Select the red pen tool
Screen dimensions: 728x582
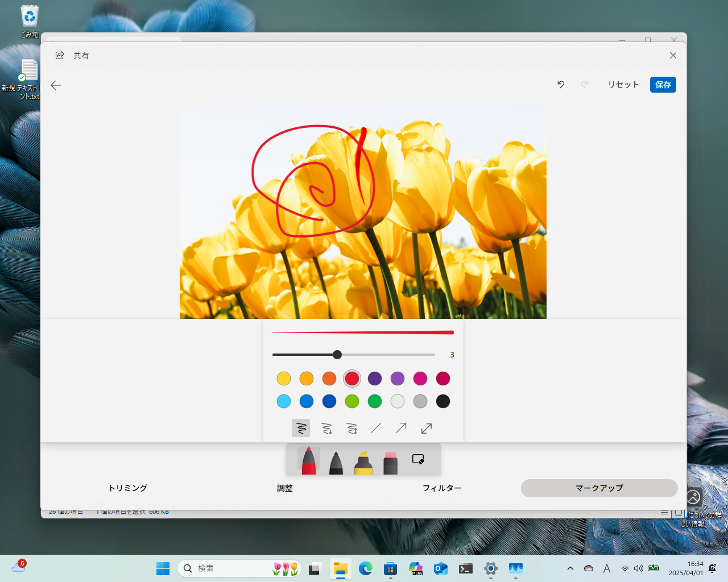309,460
